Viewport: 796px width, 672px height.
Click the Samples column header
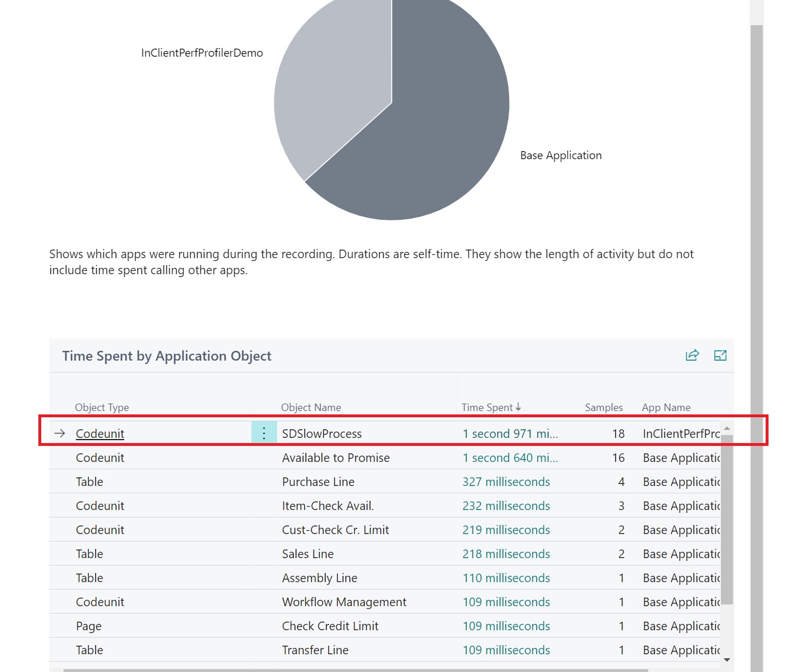coord(604,407)
